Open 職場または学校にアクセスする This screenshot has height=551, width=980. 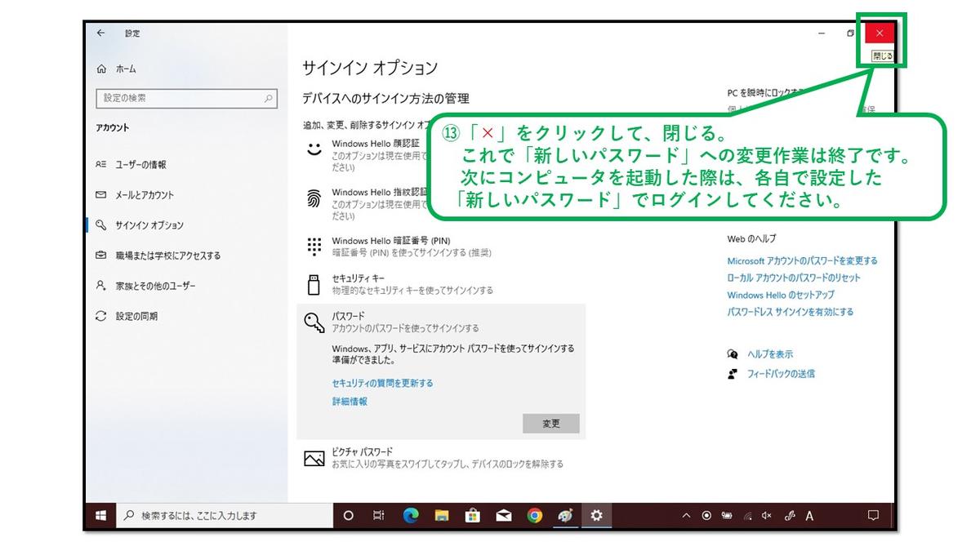click(158, 256)
